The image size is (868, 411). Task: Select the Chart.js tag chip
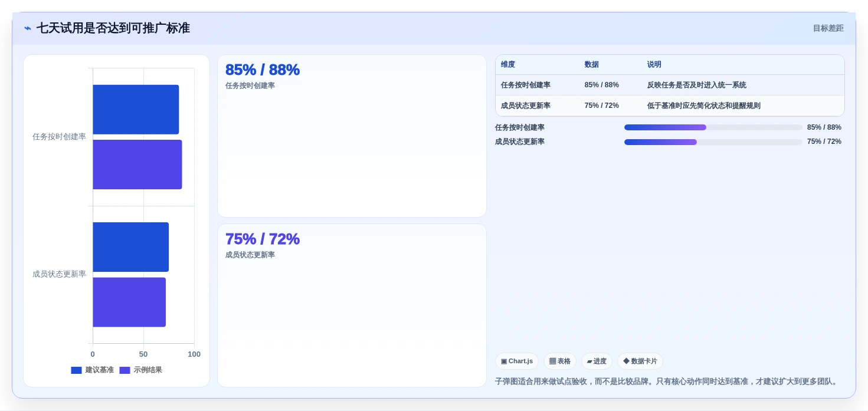(517, 361)
